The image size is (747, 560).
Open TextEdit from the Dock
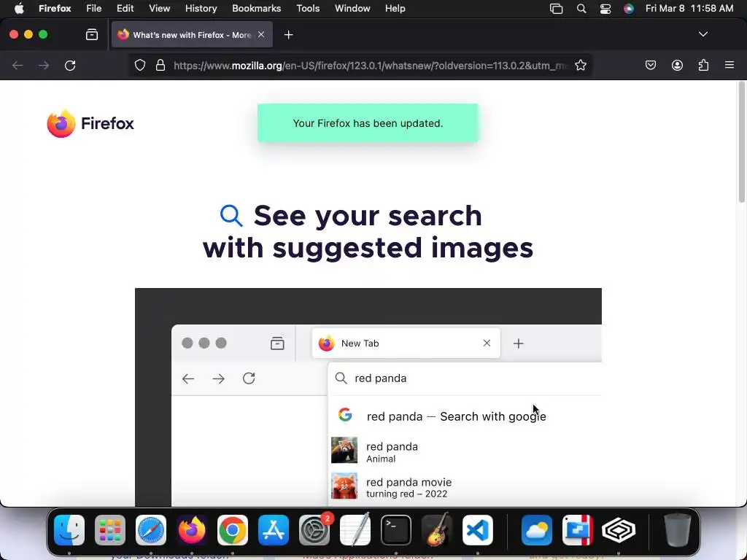[x=355, y=530]
